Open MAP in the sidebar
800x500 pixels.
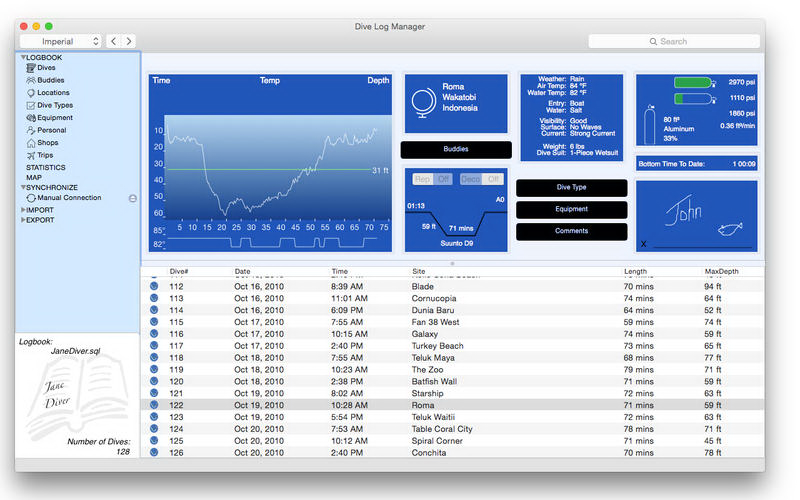[x=34, y=178]
